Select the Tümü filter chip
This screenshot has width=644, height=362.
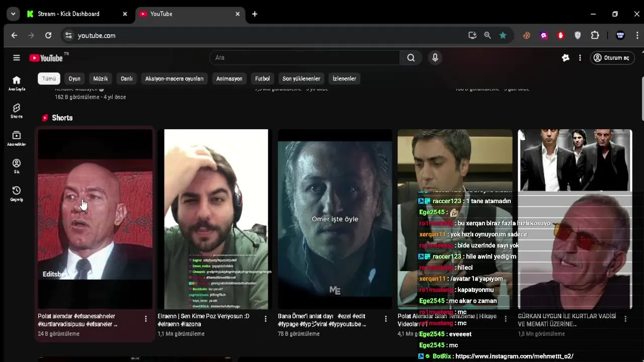[49, 78]
